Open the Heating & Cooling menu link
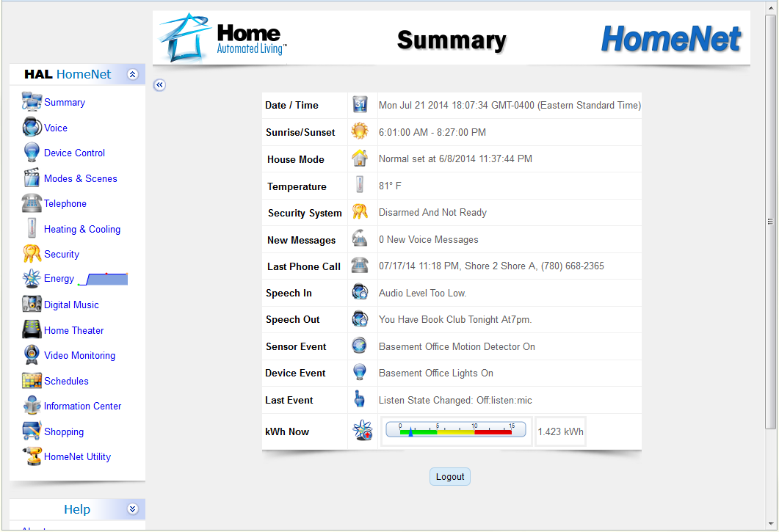Screen dimensions: 779x532 [82, 229]
